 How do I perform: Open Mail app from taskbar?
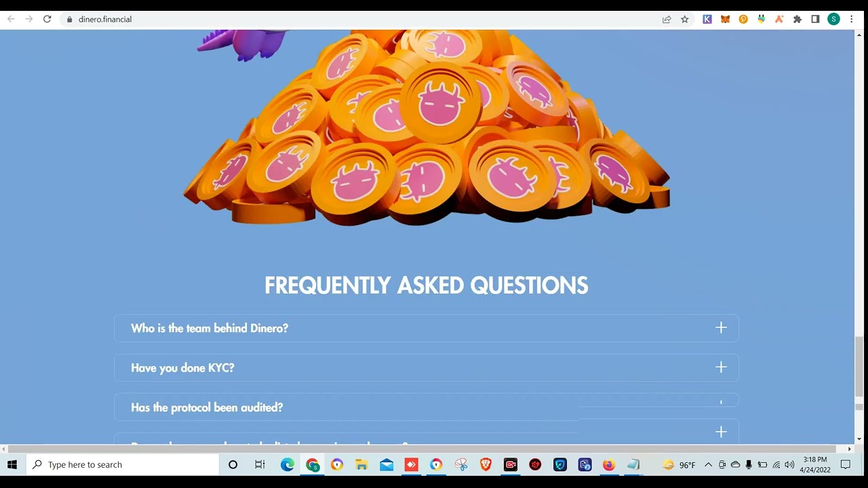(x=387, y=464)
